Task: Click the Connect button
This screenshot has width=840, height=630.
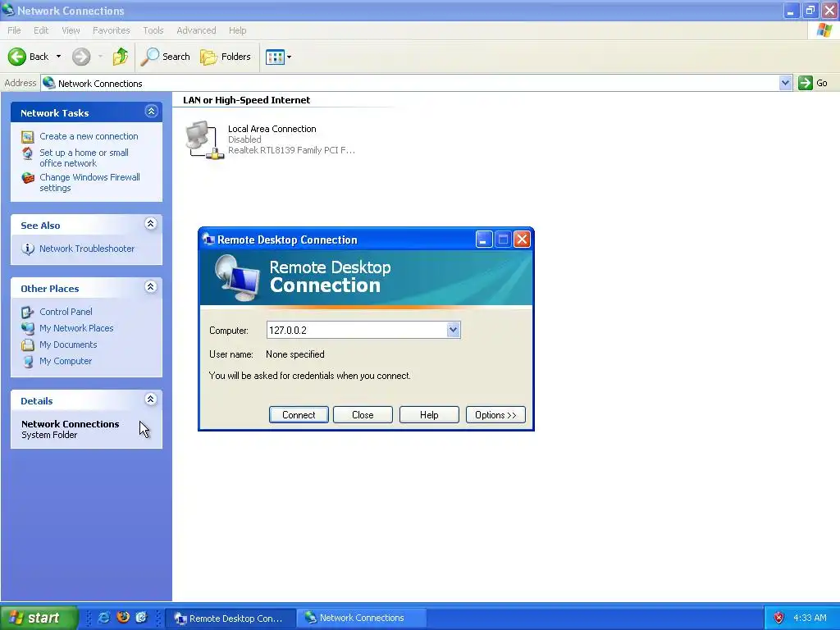Action: pos(299,414)
